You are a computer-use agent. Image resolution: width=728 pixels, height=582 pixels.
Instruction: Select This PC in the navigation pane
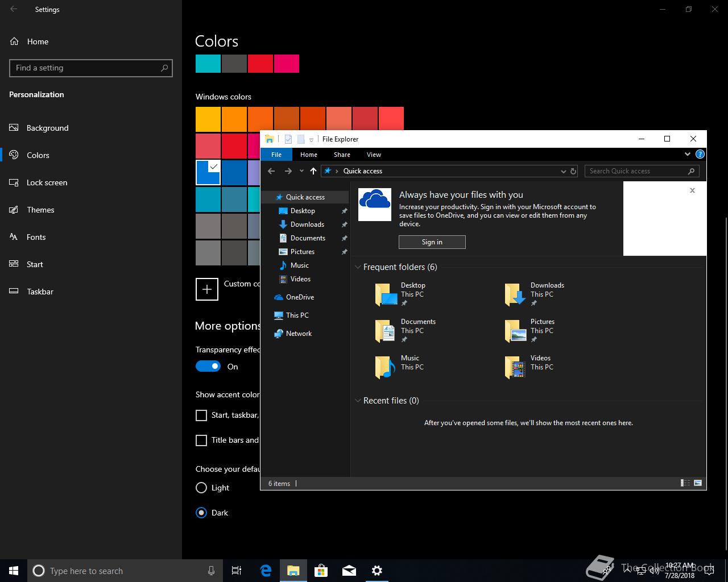pos(297,315)
